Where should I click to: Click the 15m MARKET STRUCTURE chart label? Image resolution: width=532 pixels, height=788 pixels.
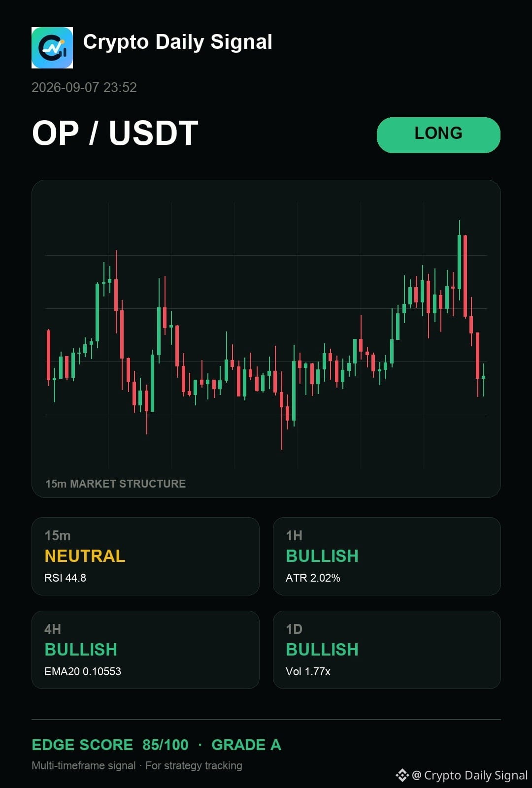pyautogui.click(x=116, y=484)
